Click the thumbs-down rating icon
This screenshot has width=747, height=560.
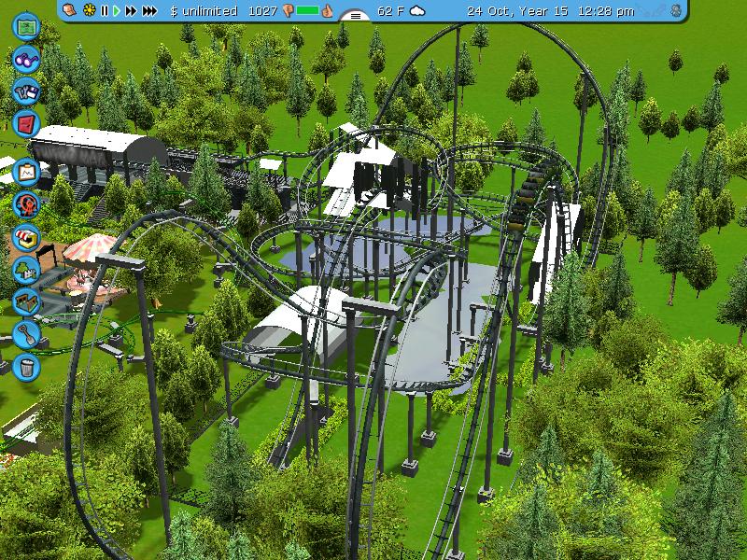[x=288, y=11]
